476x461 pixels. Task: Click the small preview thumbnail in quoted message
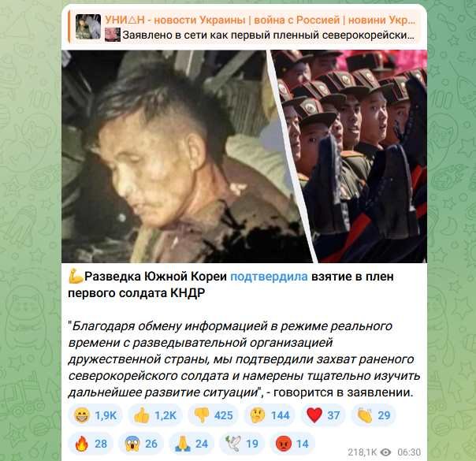(113, 35)
